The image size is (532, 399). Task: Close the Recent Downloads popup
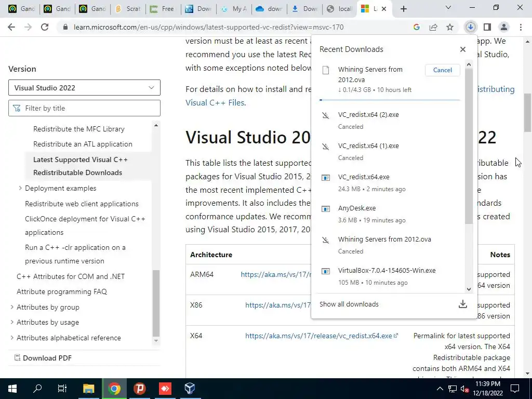pos(463,49)
